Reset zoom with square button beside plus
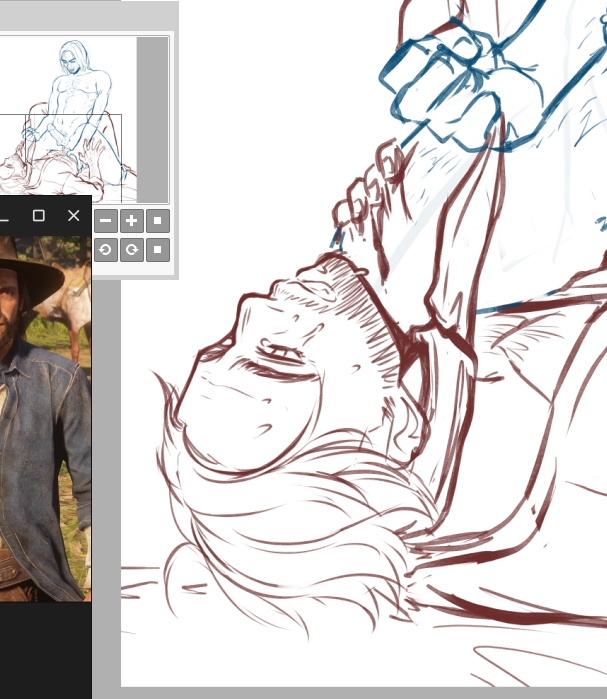607x699 pixels. pyautogui.click(x=157, y=221)
